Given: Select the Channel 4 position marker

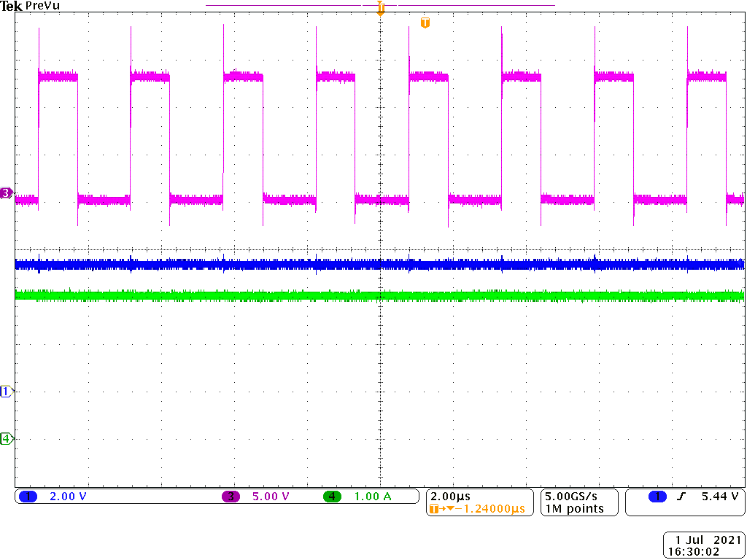Looking at the screenshot, I should (x=6, y=440).
